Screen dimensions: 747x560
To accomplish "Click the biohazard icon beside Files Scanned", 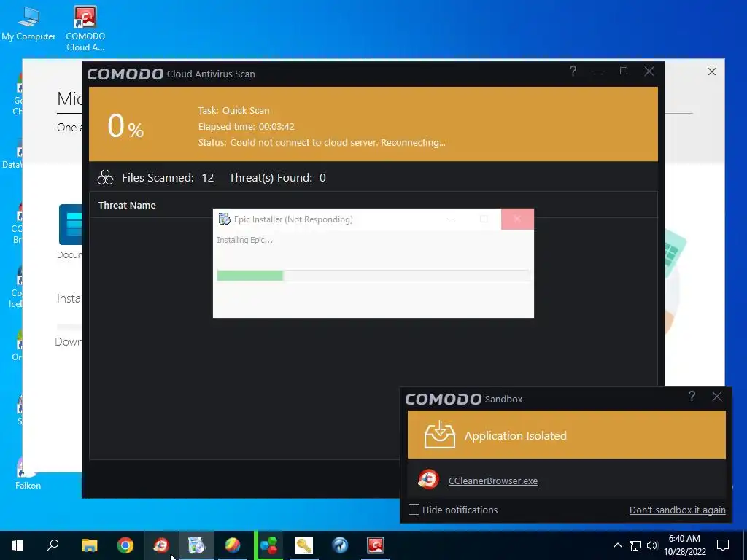I will pyautogui.click(x=105, y=178).
